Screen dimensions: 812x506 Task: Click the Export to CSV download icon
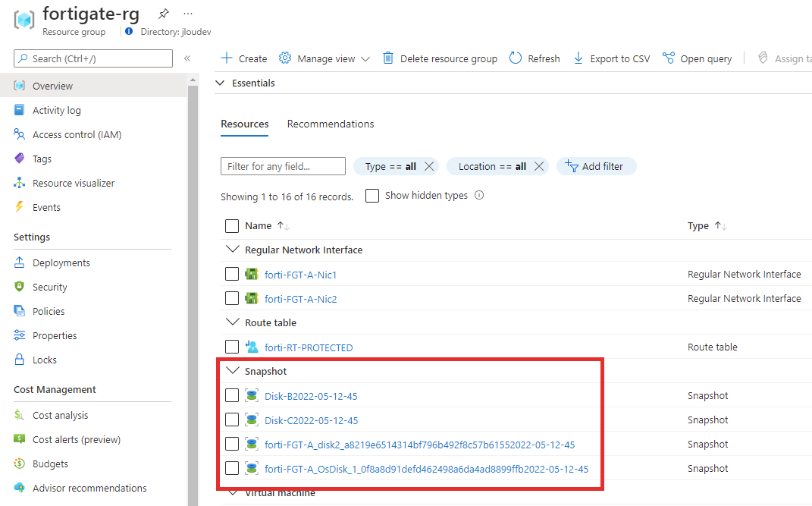578,58
